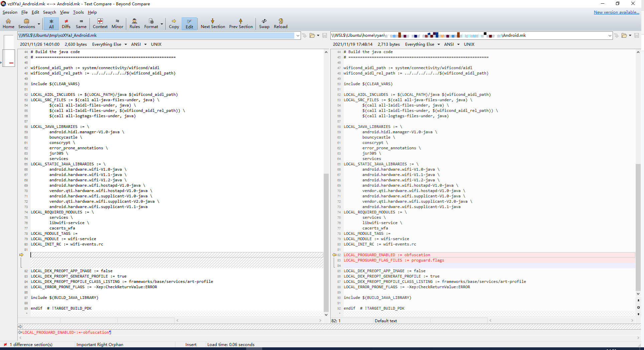
Task: Click the red difference mark in thumbnail overview
Action: (11, 63)
